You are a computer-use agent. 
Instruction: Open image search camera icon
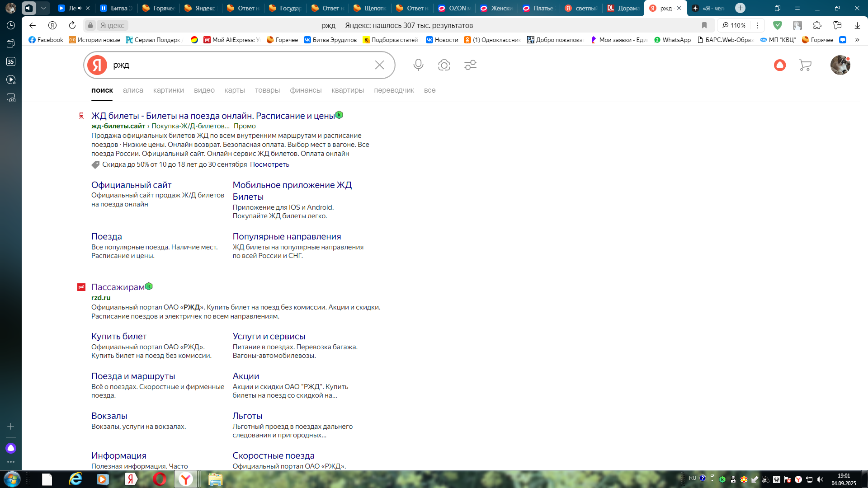pos(444,65)
